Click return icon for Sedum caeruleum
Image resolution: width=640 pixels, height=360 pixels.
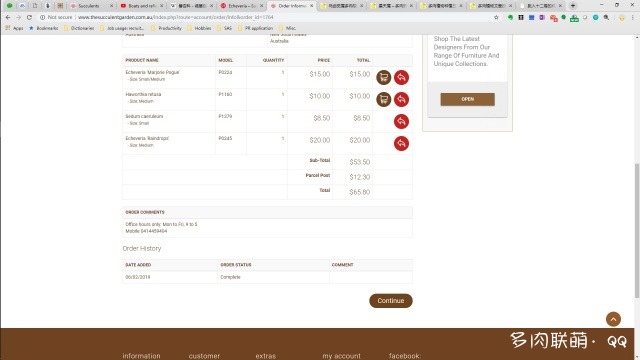coord(401,122)
